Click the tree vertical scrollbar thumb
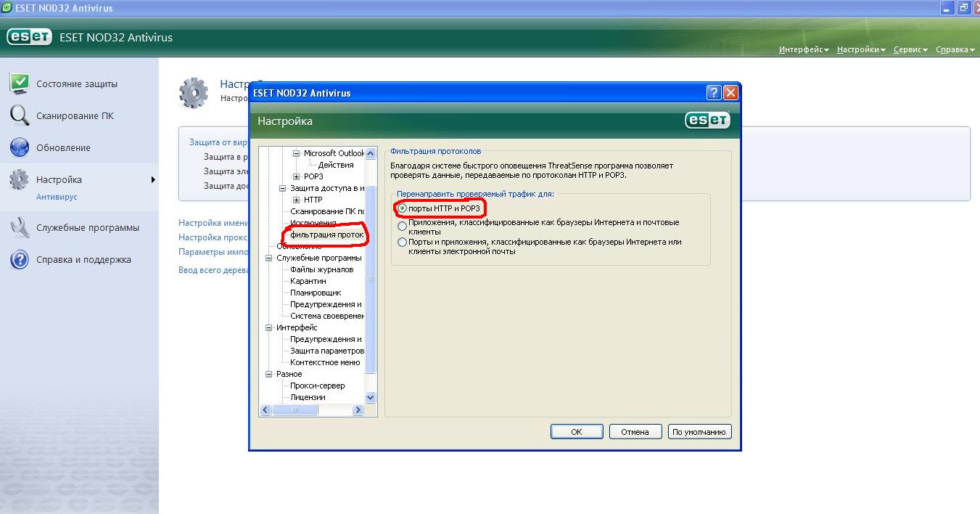 (371, 280)
